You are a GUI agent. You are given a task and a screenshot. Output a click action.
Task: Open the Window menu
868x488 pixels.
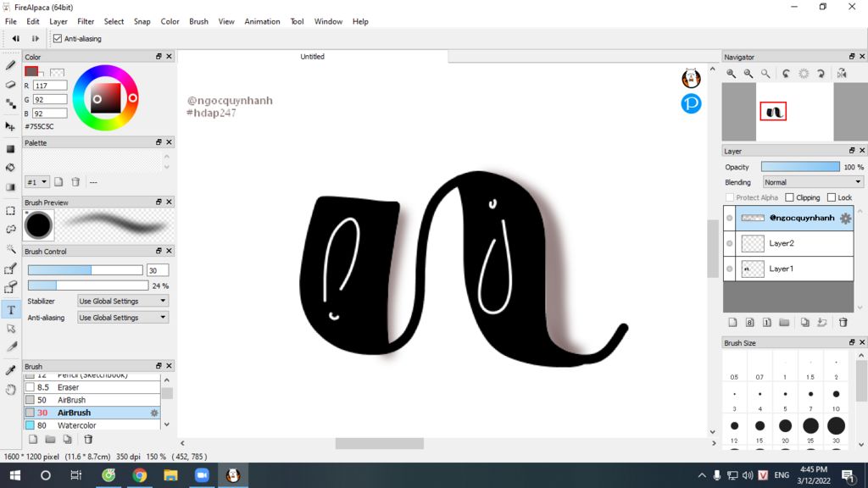[x=328, y=21]
